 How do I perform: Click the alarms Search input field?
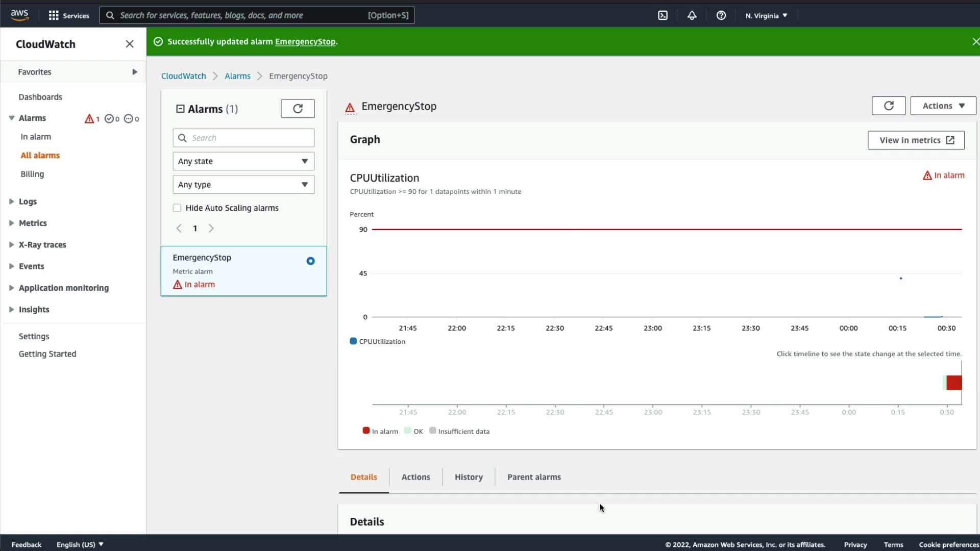(x=250, y=138)
